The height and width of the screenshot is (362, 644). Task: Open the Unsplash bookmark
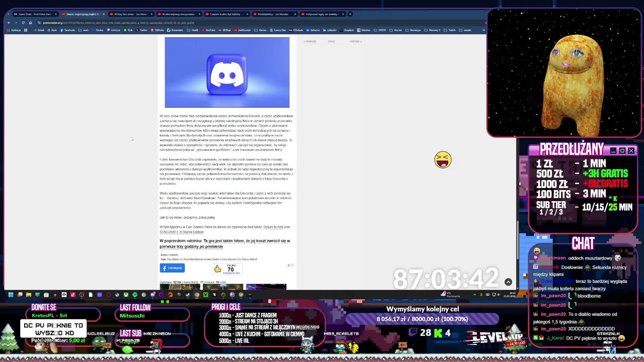pyautogui.click(x=347, y=30)
